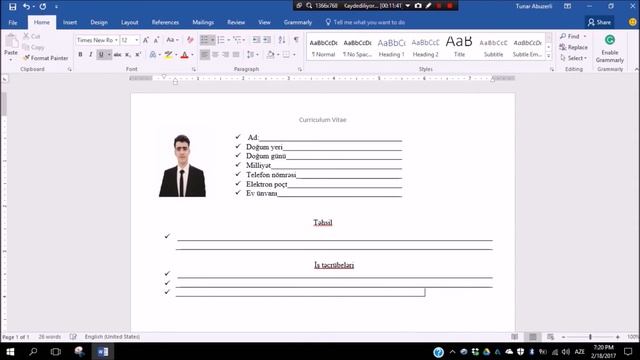Center align the paragraph
Viewport: 640px width, 360px height.
[215, 54]
